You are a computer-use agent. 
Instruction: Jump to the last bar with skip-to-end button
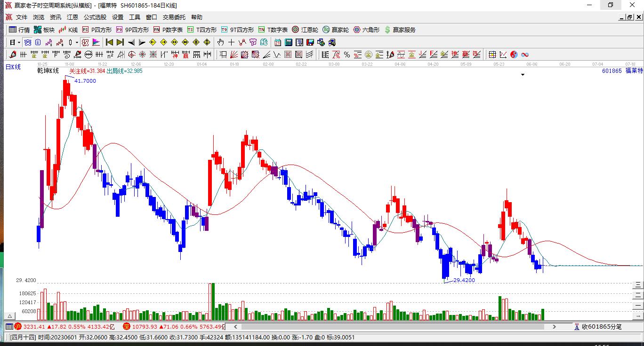(x=120, y=42)
